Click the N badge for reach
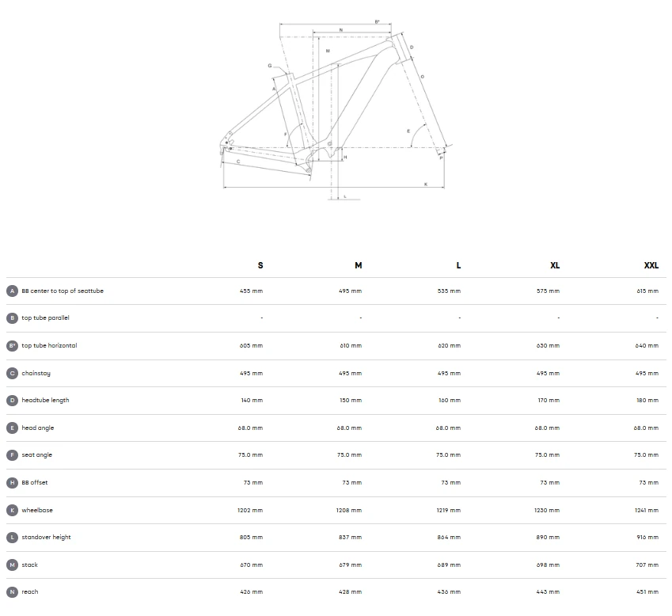This screenshot has width=672, height=616. (x=12, y=592)
